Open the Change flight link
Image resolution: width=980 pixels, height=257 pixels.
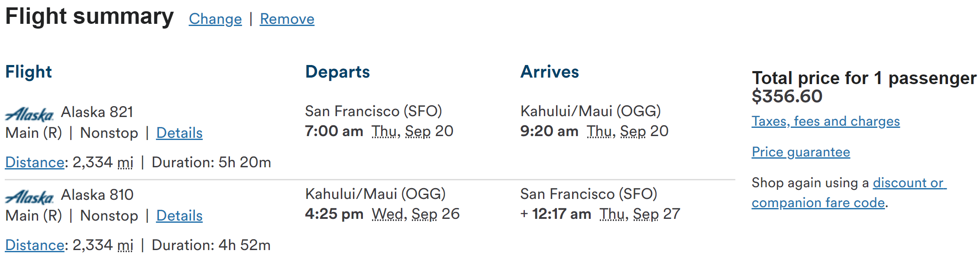click(x=215, y=19)
